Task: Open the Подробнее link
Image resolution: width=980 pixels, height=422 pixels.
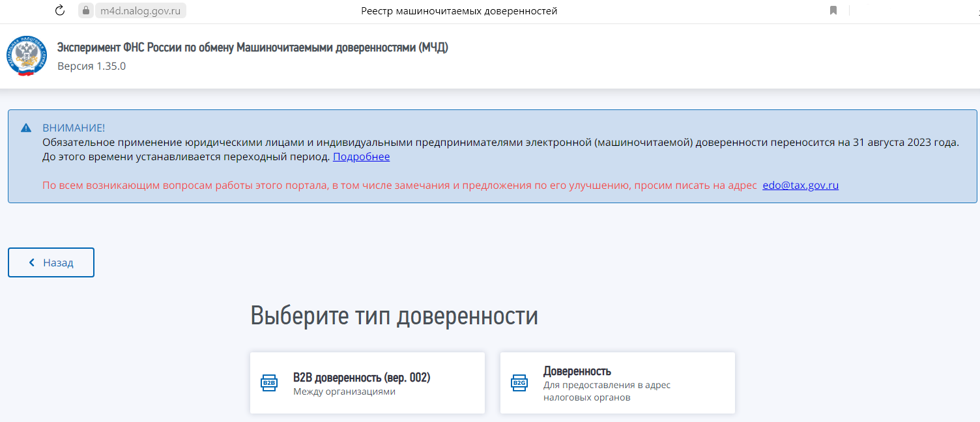Action: (x=361, y=157)
